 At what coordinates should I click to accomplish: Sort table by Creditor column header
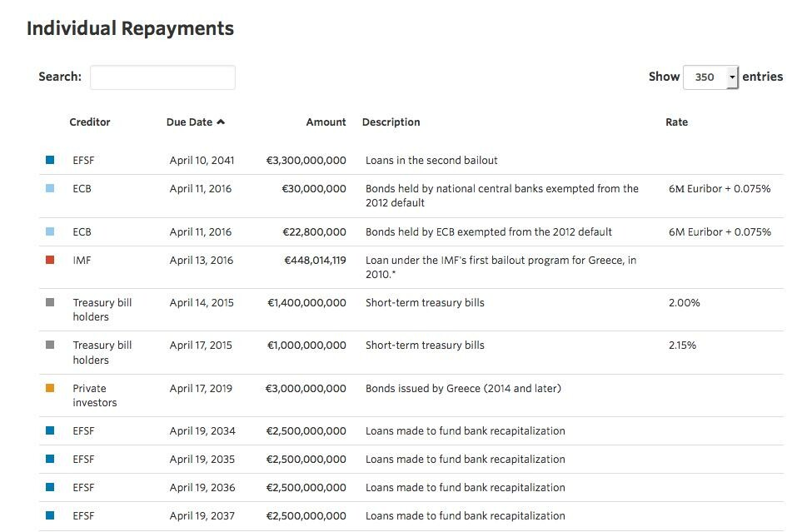90,122
